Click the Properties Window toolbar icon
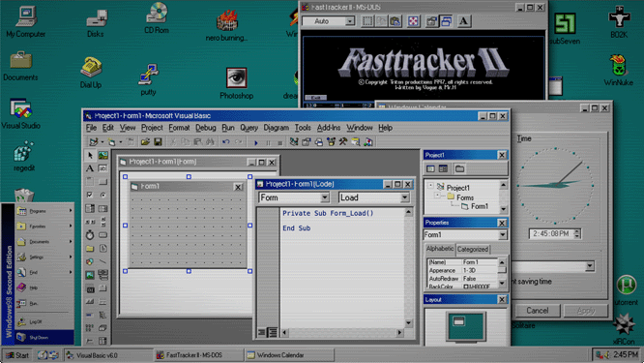The width and height of the screenshot is (644, 363). coord(306,142)
